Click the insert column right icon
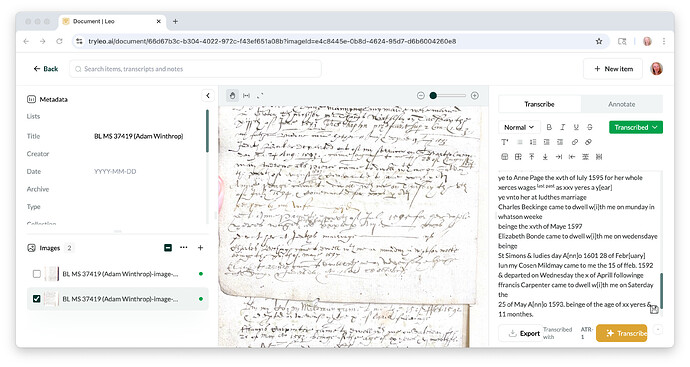The width and height of the screenshot is (690, 367). (558, 157)
